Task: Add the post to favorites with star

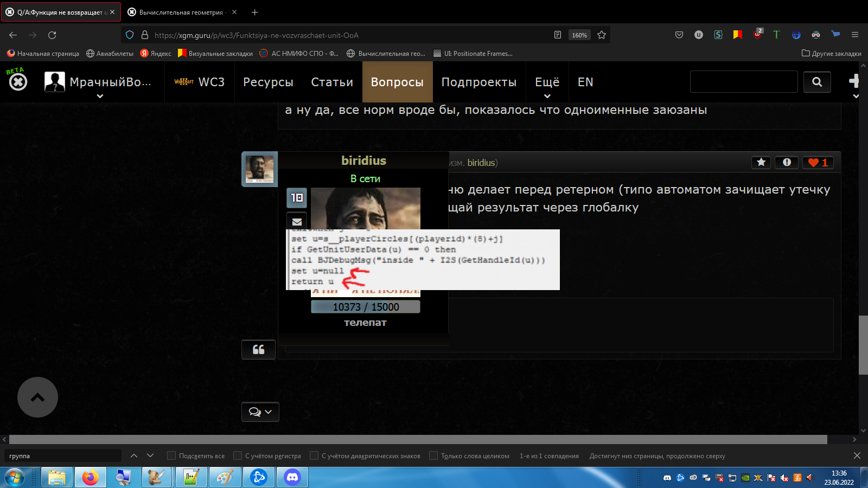Action: (761, 163)
